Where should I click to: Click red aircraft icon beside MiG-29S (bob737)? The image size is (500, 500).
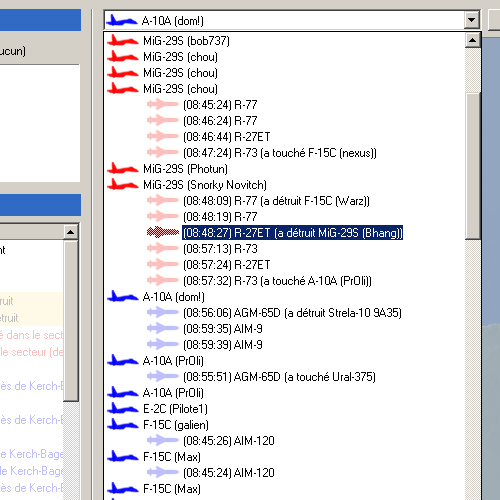tap(122, 41)
